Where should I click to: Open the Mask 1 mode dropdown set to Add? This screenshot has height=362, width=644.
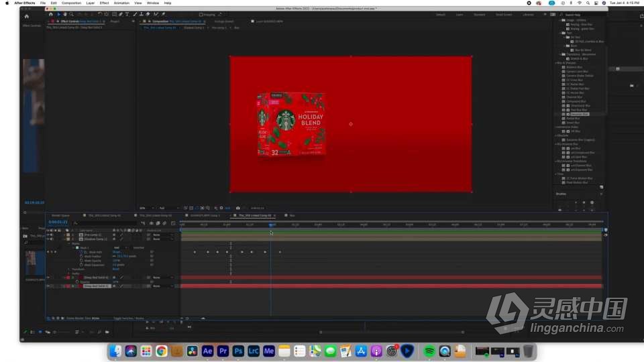[x=120, y=247]
